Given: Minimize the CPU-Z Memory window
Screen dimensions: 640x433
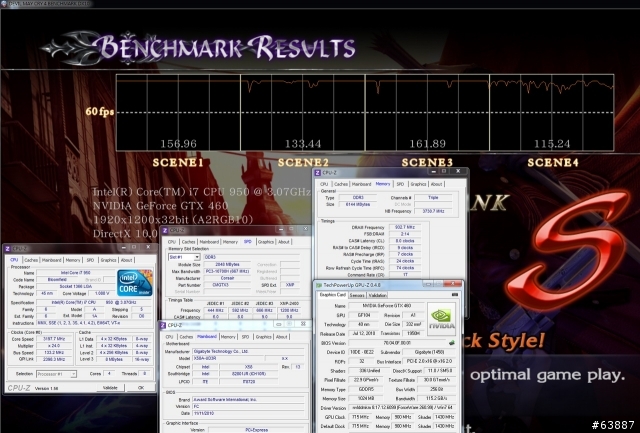Looking at the screenshot, I should click(x=433, y=171).
